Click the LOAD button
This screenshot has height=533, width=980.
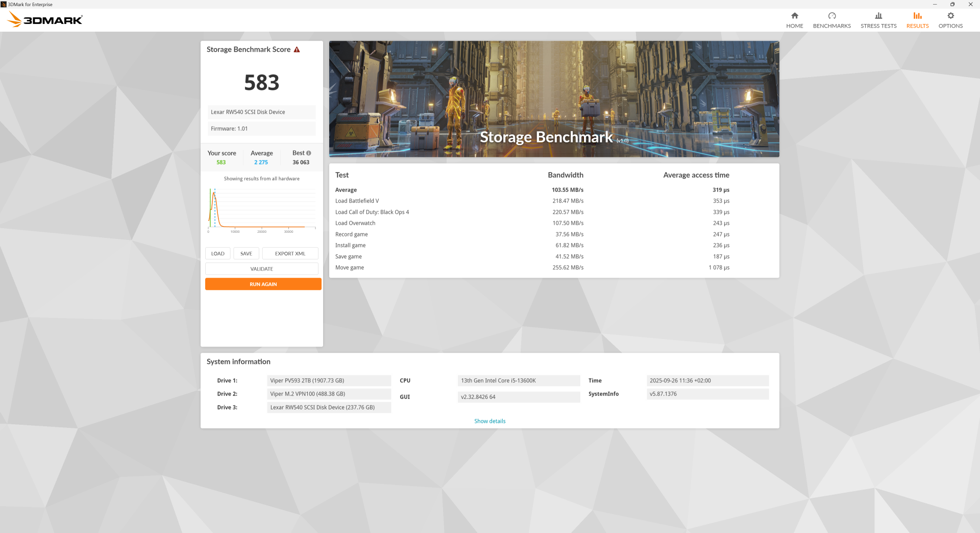click(217, 254)
